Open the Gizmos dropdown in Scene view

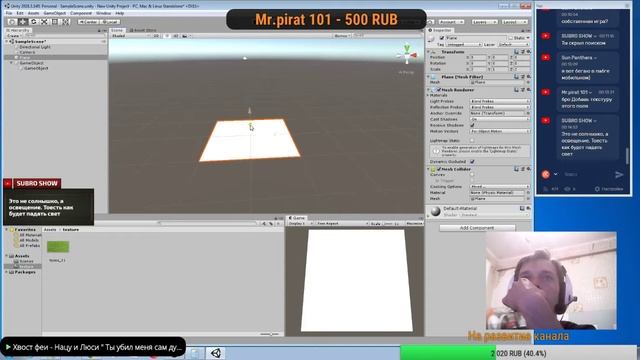(342, 36)
